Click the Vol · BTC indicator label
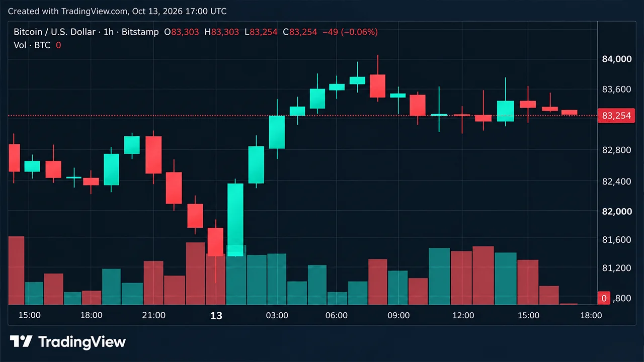This screenshot has height=362, width=644. click(x=32, y=45)
